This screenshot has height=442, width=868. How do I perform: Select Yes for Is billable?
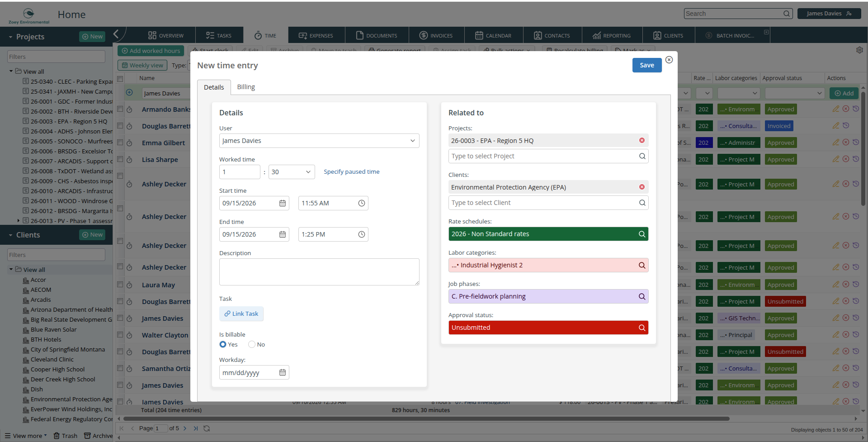click(x=223, y=344)
